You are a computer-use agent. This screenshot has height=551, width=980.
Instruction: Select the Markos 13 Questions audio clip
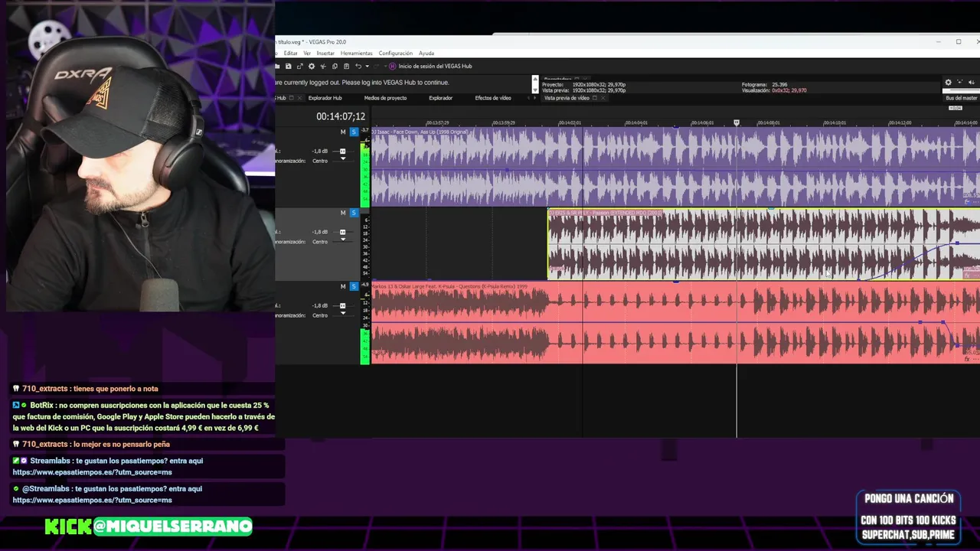pyautogui.click(x=675, y=322)
